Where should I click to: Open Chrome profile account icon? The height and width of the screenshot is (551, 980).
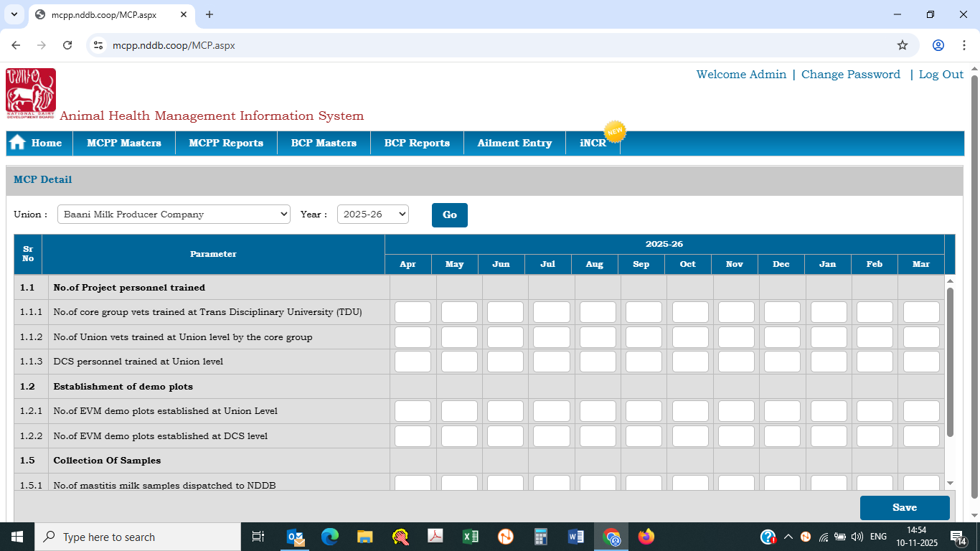938,45
